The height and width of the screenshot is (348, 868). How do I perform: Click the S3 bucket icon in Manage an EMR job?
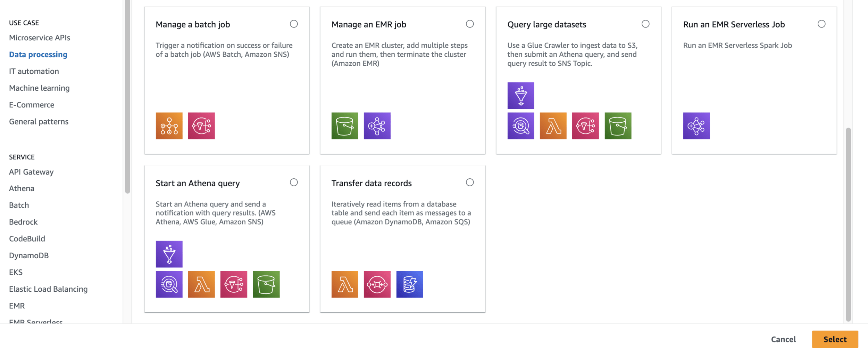click(345, 126)
